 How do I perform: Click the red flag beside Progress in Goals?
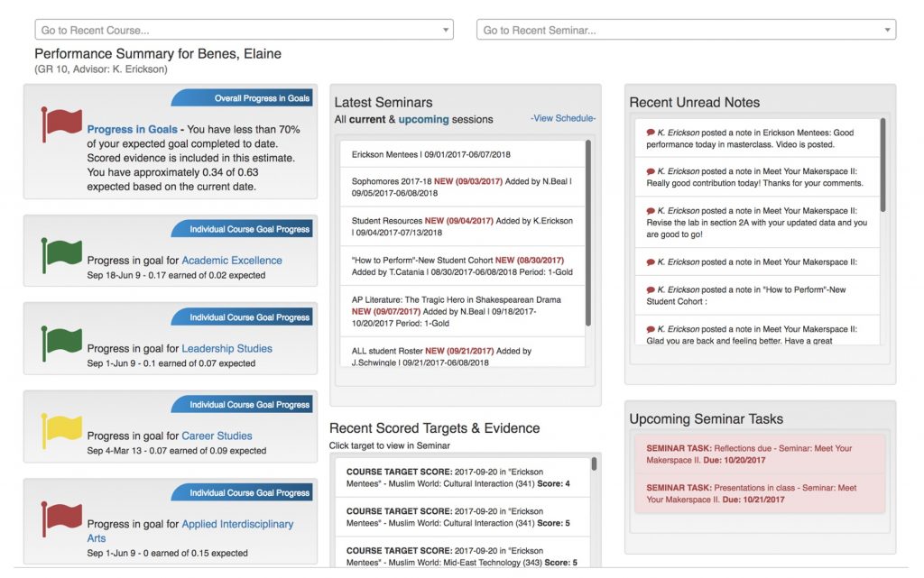tap(61, 124)
